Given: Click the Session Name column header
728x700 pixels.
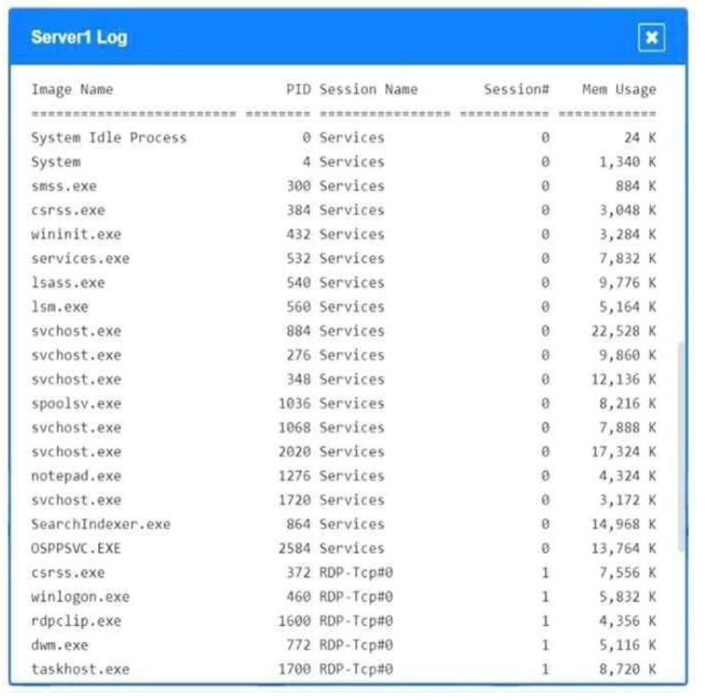Looking at the screenshot, I should pos(368,89).
